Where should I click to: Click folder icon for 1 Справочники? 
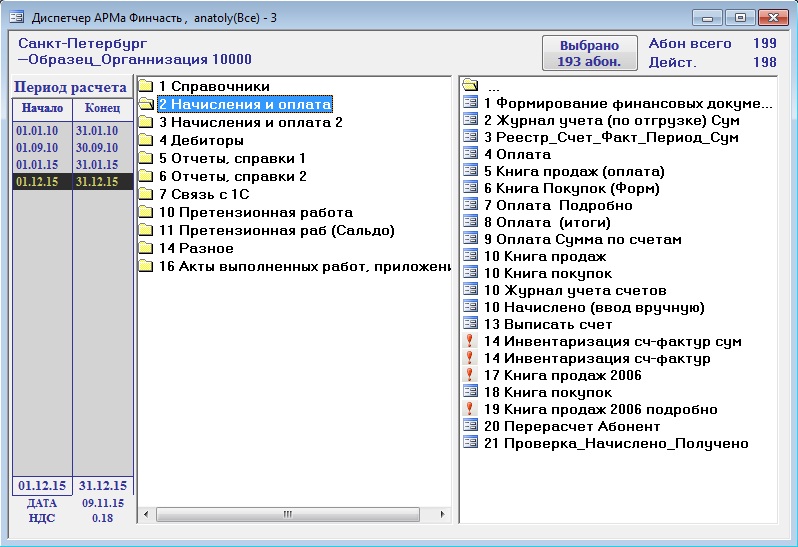pos(146,86)
